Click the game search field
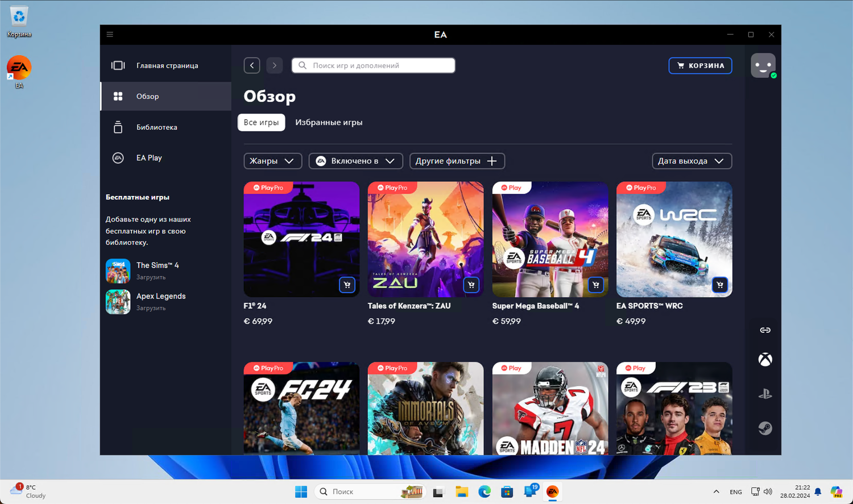The height and width of the screenshot is (504, 853). [373, 65]
